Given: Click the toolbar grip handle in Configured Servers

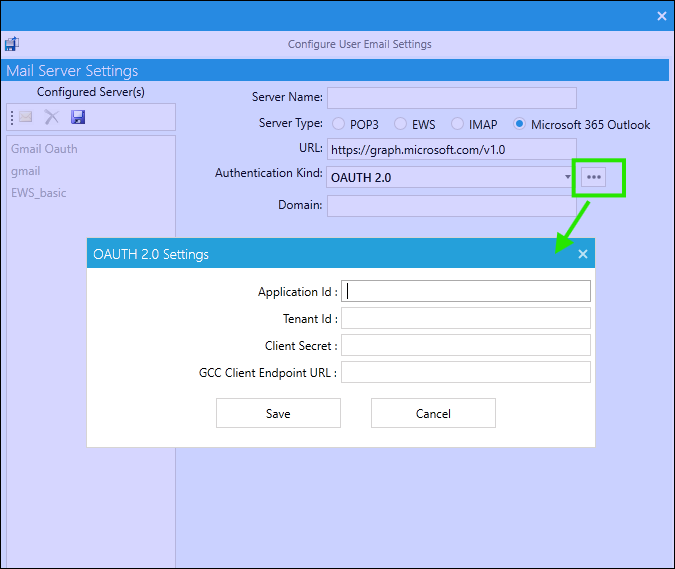Looking at the screenshot, I should pos(12,117).
